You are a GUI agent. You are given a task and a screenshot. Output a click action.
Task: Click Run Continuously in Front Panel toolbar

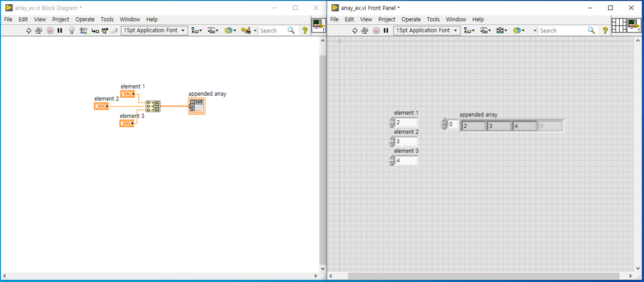(x=365, y=30)
